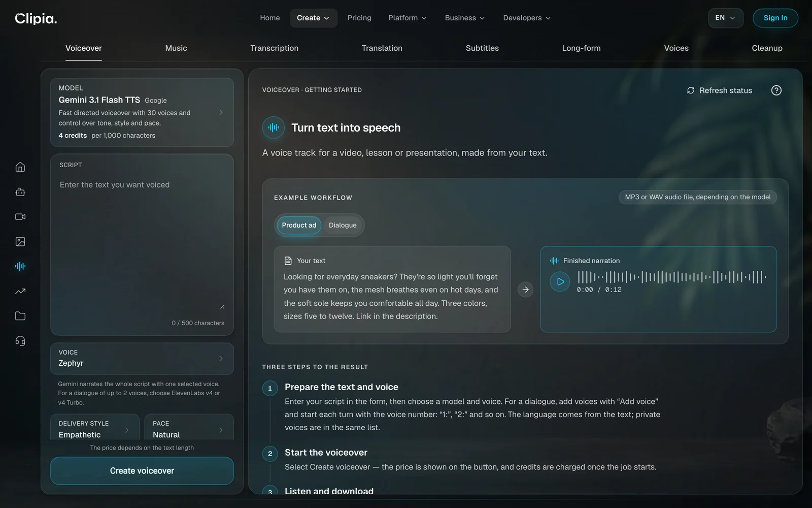Open the video camera sidebar icon

tap(20, 217)
